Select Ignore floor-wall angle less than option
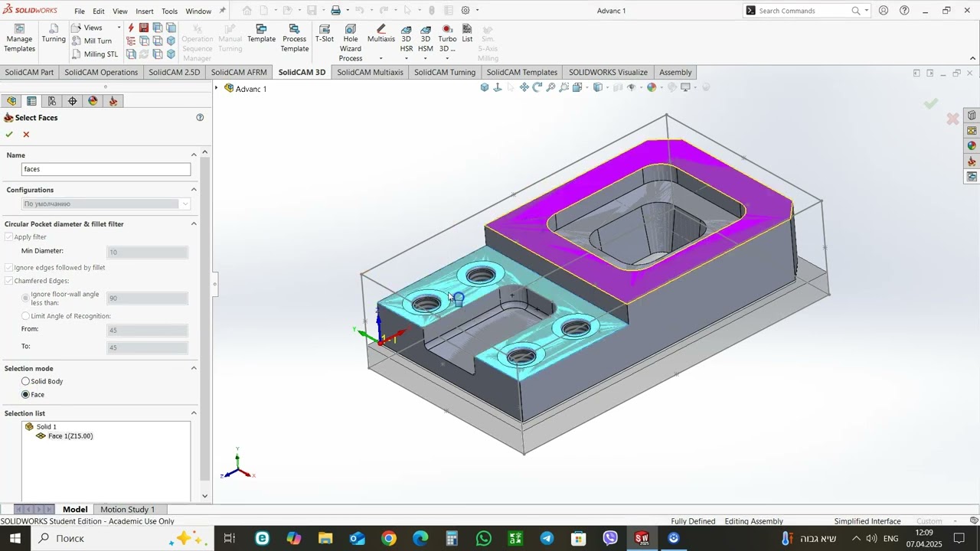The image size is (980, 551). point(26,298)
